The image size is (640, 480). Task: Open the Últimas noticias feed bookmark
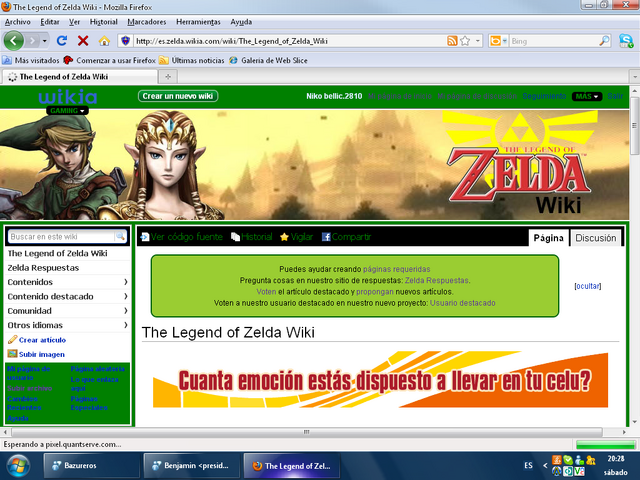[191, 60]
